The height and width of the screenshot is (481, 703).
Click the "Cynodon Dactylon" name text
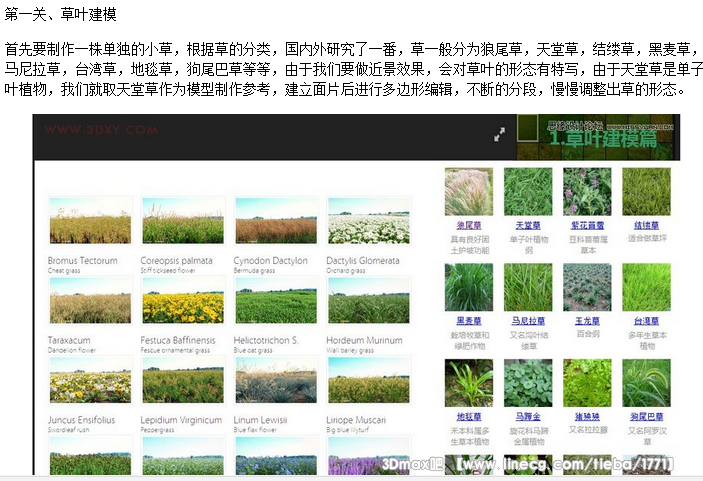(270, 260)
